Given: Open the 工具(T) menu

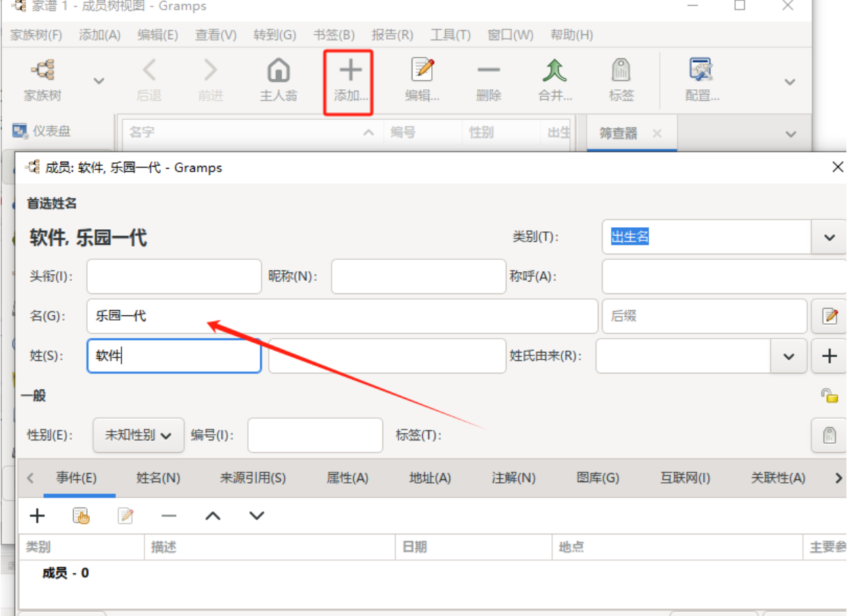Looking at the screenshot, I should (451, 35).
